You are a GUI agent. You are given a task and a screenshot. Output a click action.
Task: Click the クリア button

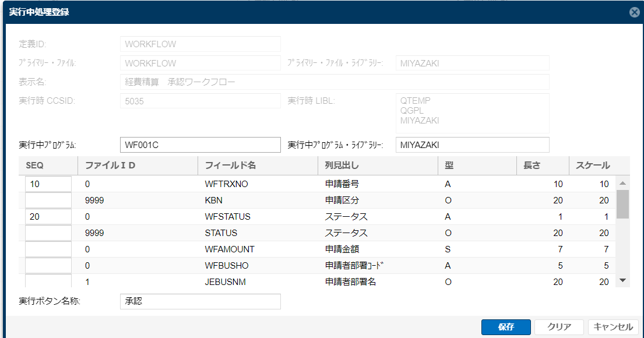click(x=559, y=327)
